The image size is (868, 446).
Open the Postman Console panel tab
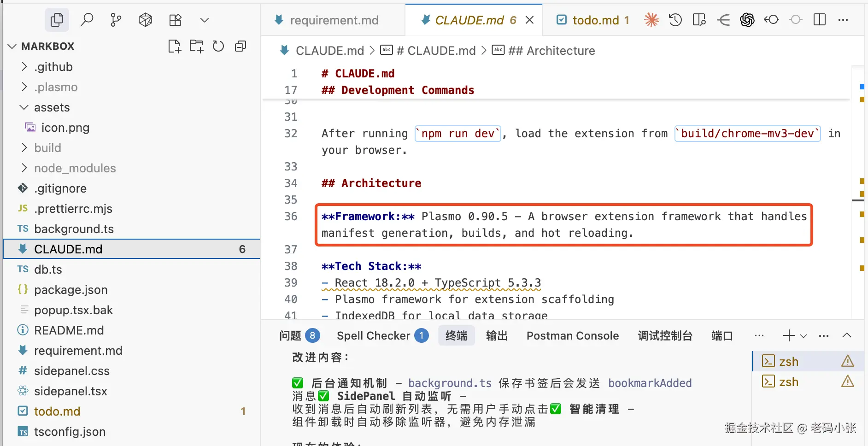pyautogui.click(x=572, y=335)
